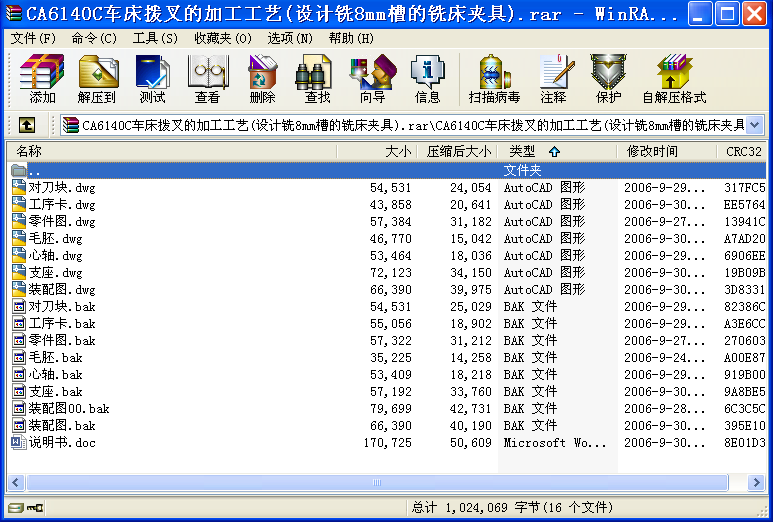Image resolution: width=773 pixels, height=522 pixels.
Task: Click the 保护 (Protect) shield icon
Action: (608, 79)
